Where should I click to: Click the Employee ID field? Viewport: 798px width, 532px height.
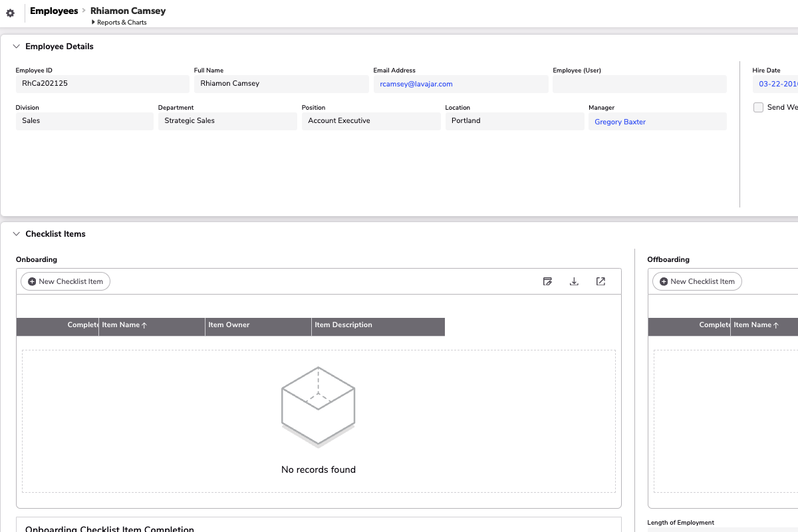click(x=102, y=84)
